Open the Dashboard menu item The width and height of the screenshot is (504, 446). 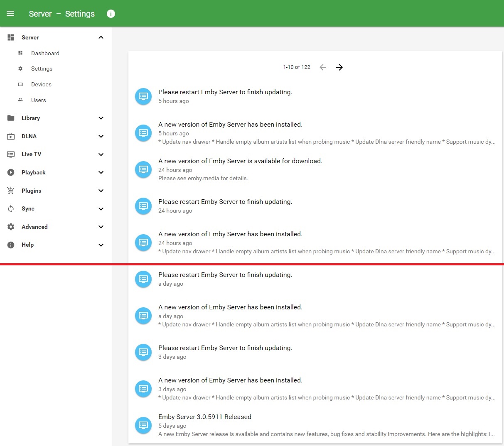coord(45,53)
